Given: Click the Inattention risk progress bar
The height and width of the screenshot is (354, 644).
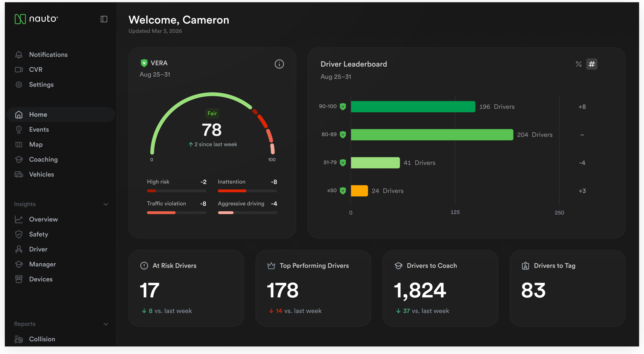Looking at the screenshot, I should click(247, 191).
